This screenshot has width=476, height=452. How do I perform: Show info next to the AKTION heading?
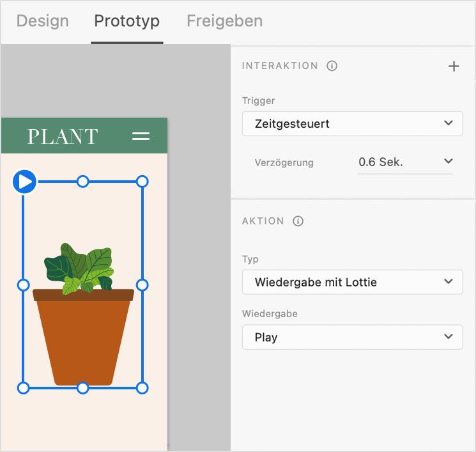pyautogui.click(x=298, y=221)
